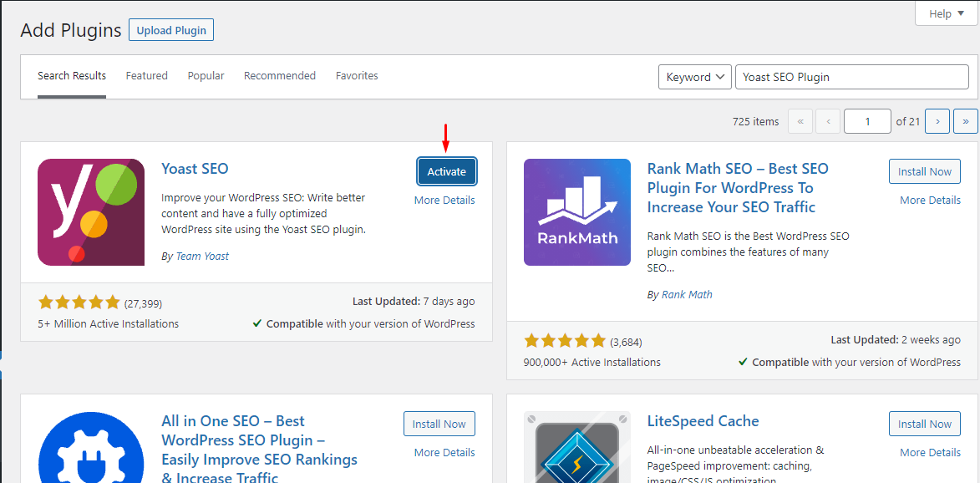Viewport: 980px width, 483px height.
Task: Click Rank Math five-star rating
Action: click(565, 341)
